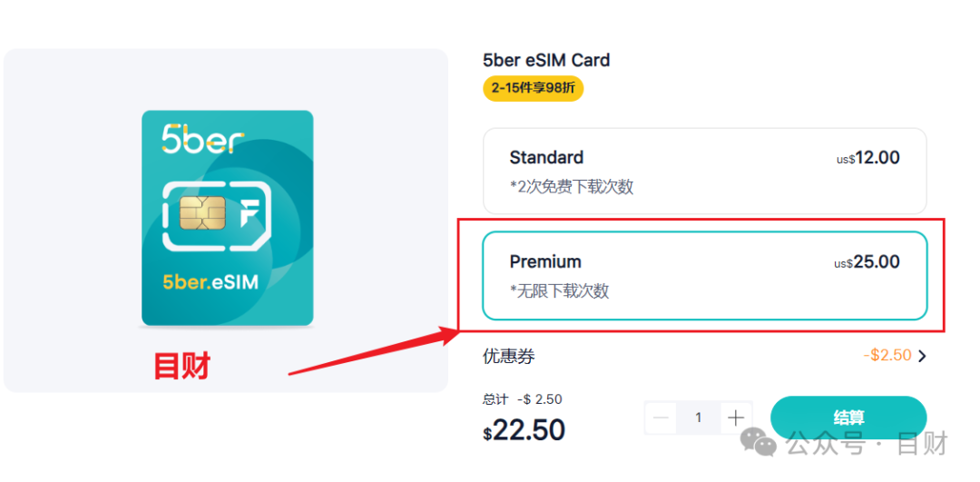Click the 2-15件享98折 discount badge
The image size is (980, 482).
[534, 88]
